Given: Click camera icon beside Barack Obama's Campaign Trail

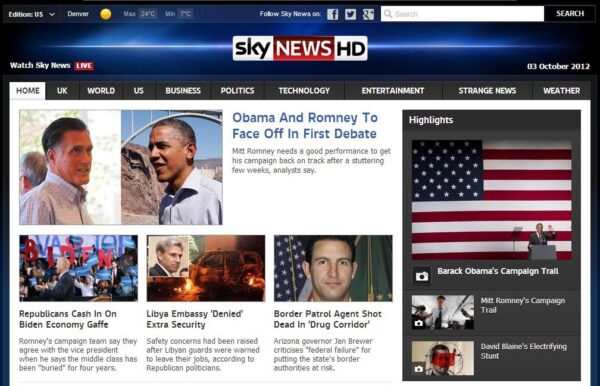Looking at the screenshot, I should coord(422,276).
